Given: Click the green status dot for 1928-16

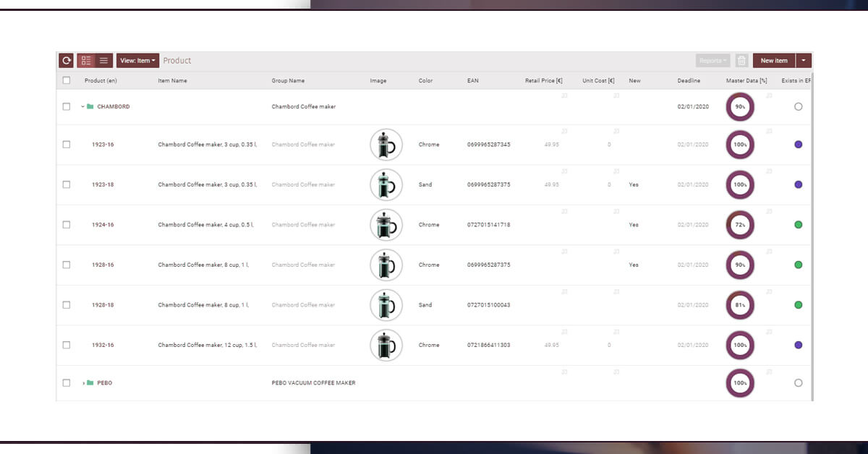Looking at the screenshot, I should [x=798, y=265].
